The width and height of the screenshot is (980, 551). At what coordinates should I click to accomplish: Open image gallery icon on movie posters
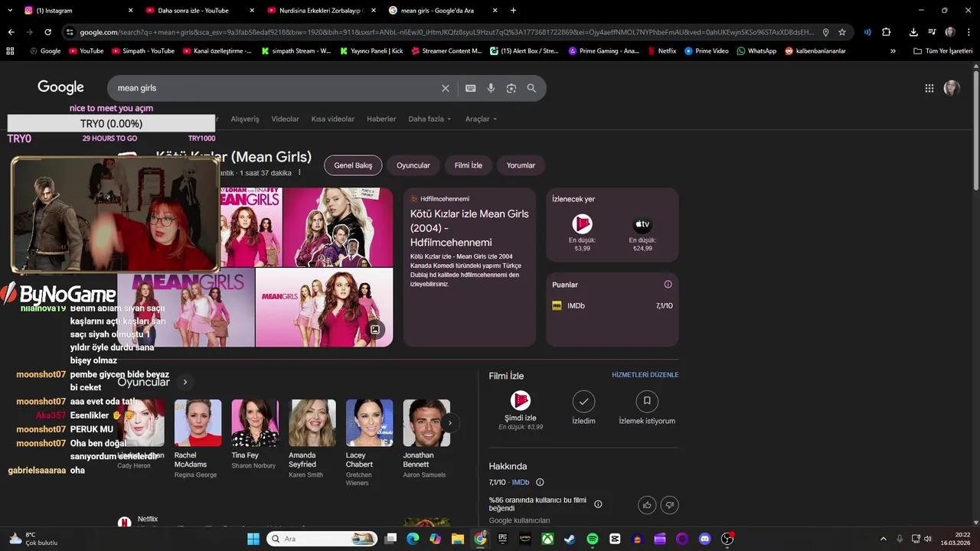click(375, 330)
